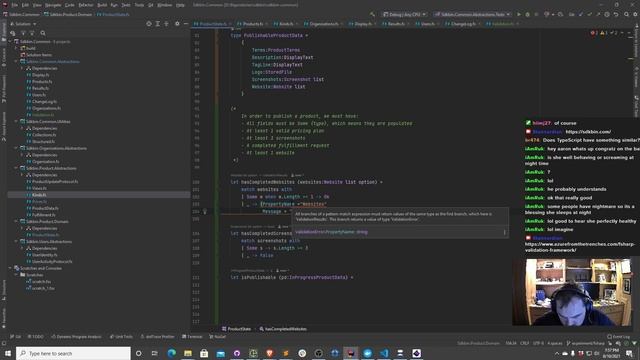The image size is (640, 360).
Task: Switch to the Kinds.fs editor tab
Action: [x=285, y=24]
